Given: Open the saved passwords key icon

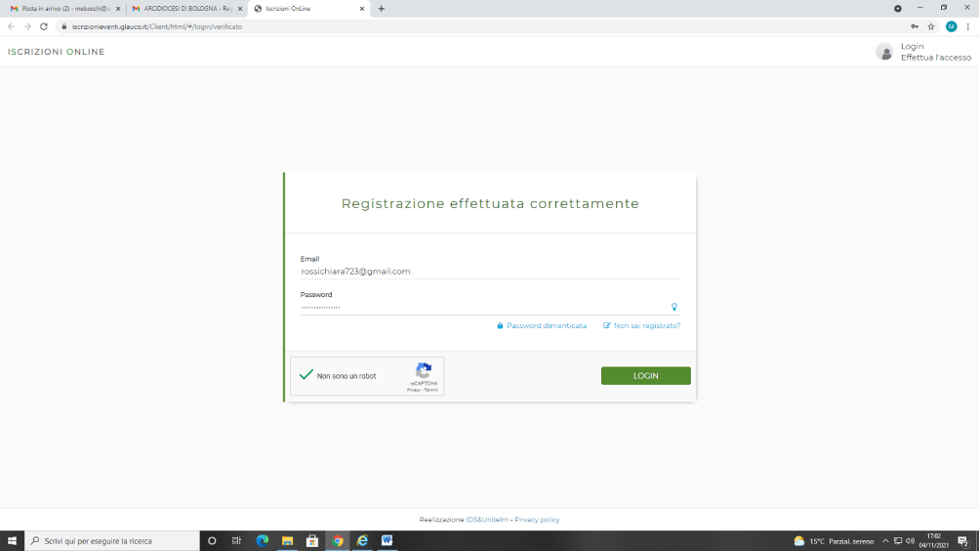Looking at the screenshot, I should point(915,26).
